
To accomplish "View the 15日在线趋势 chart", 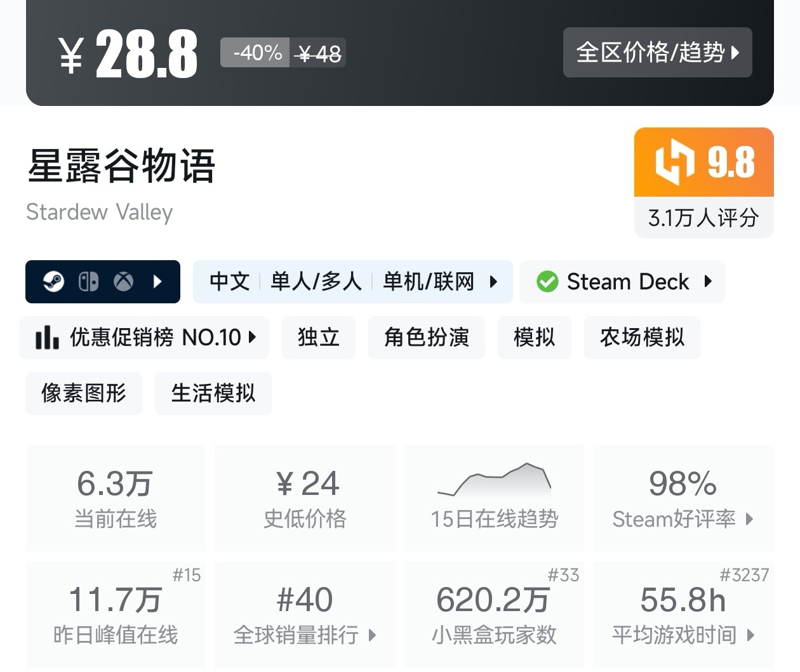I will click(x=494, y=498).
